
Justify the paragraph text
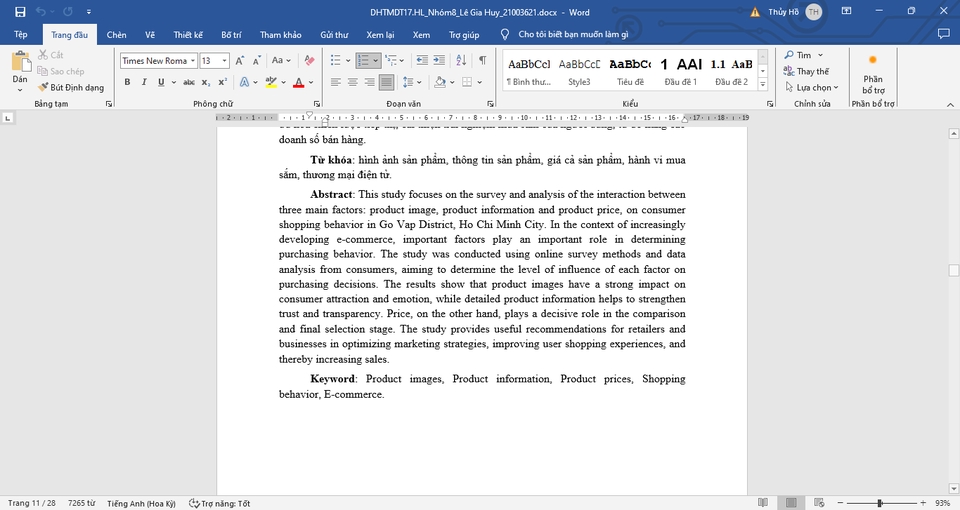(x=386, y=82)
